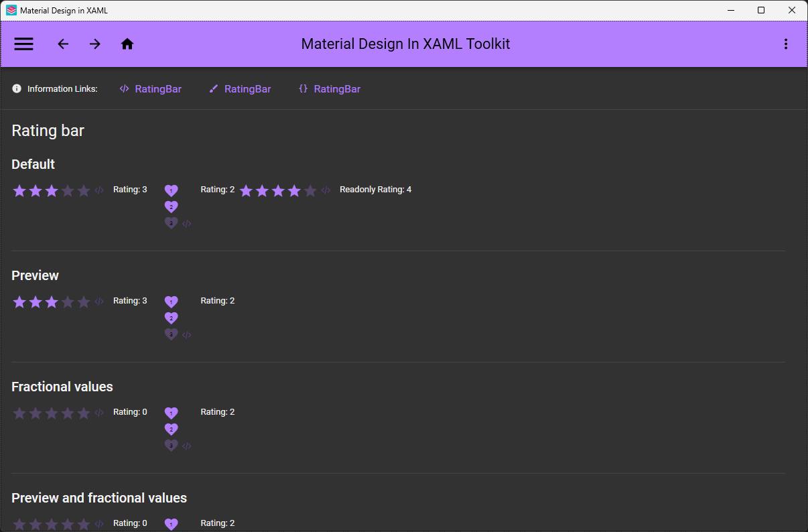Click 'Rating: 0' label under Fractional values
808x532 pixels.
130,412
